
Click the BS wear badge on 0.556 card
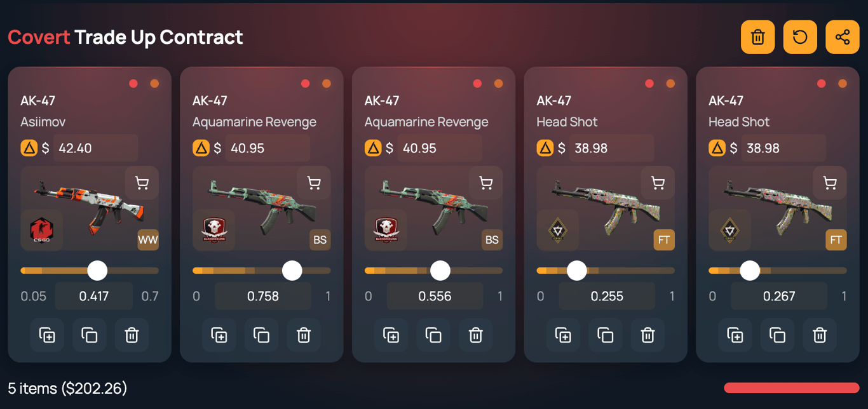coord(492,240)
